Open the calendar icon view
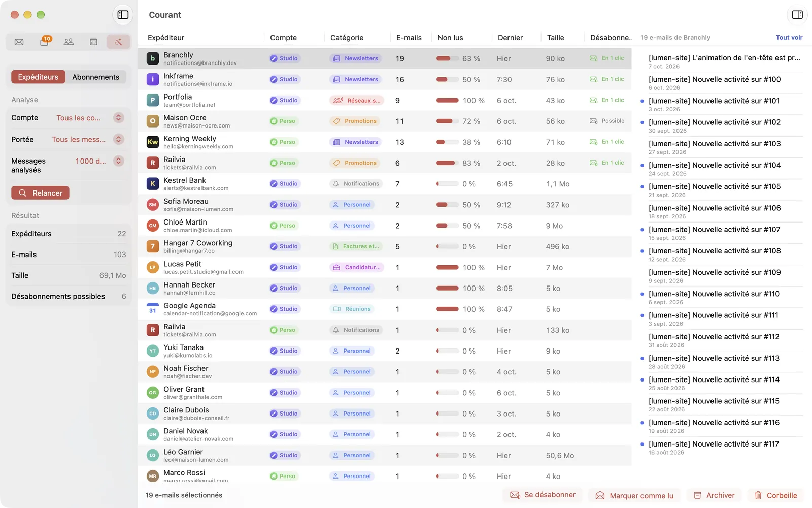 click(93, 42)
